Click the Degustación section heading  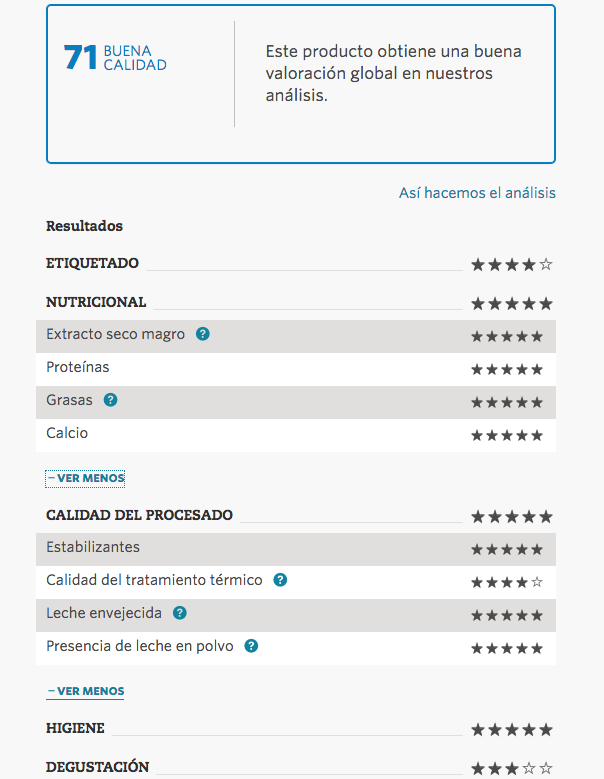(x=97, y=767)
